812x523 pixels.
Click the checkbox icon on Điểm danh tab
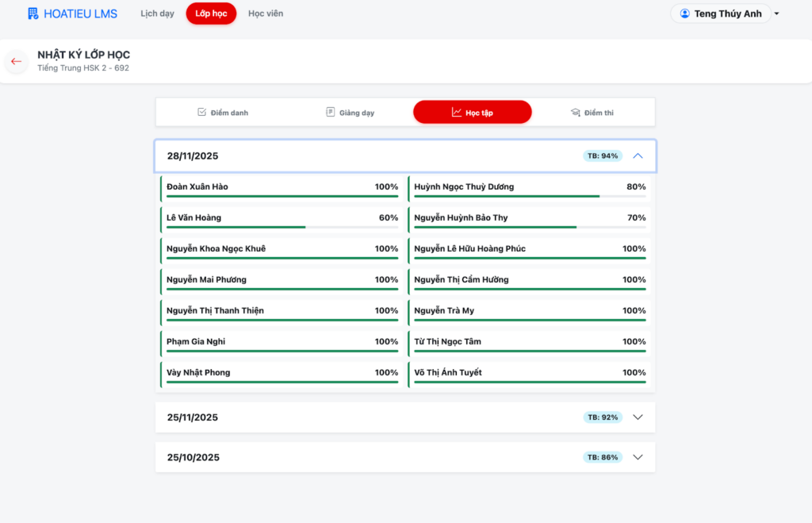pyautogui.click(x=201, y=113)
